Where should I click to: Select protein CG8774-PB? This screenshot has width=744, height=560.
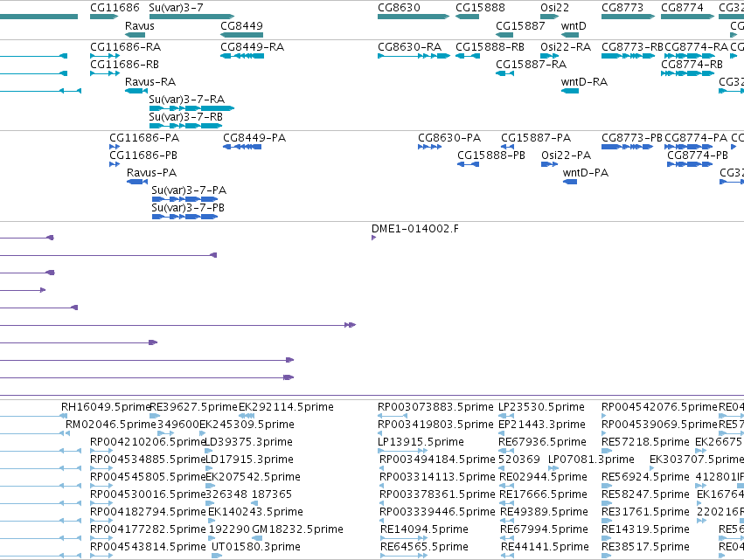point(698,156)
